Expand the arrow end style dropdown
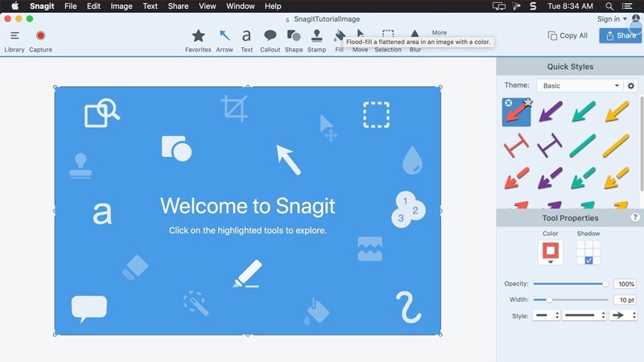 (x=622, y=316)
